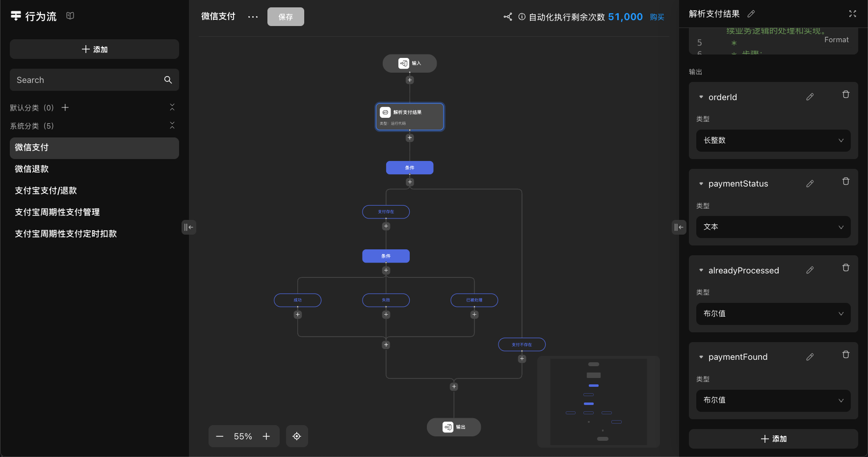Collapse the 系统分类 category group
The height and width of the screenshot is (457, 868).
172,126
